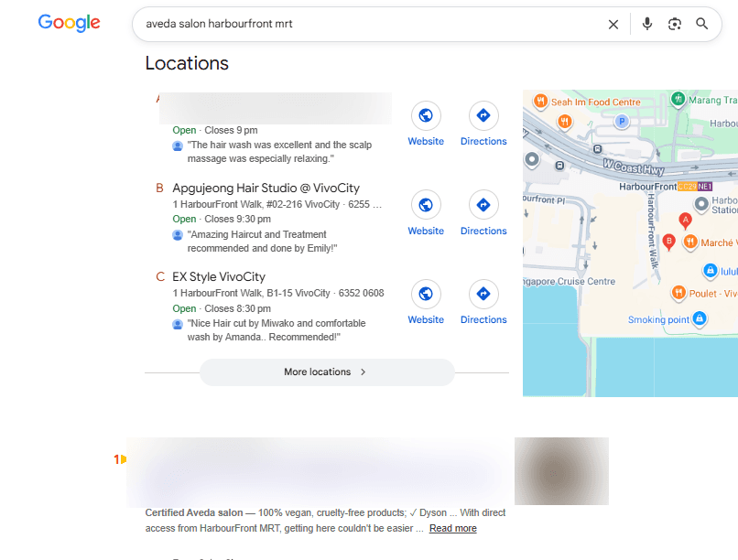The image size is (738, 560).
Task: Open EX Style VivoCity listing
Action: (x=219, y=276)
